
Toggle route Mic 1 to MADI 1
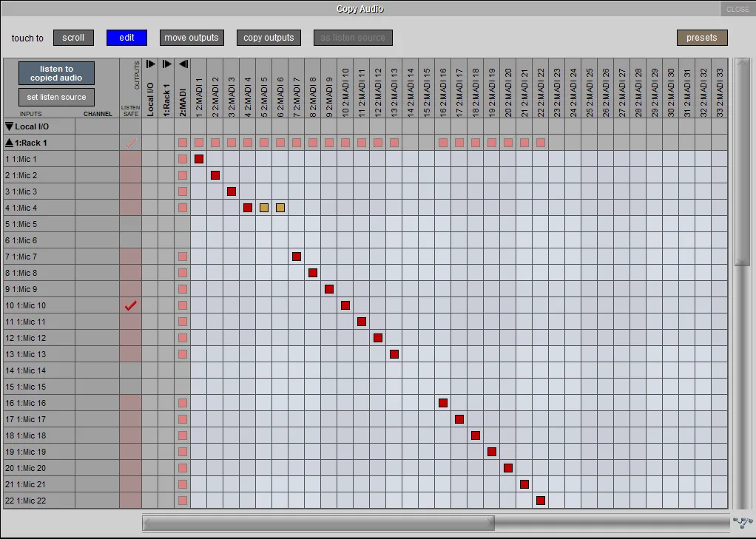pos(199,159)
